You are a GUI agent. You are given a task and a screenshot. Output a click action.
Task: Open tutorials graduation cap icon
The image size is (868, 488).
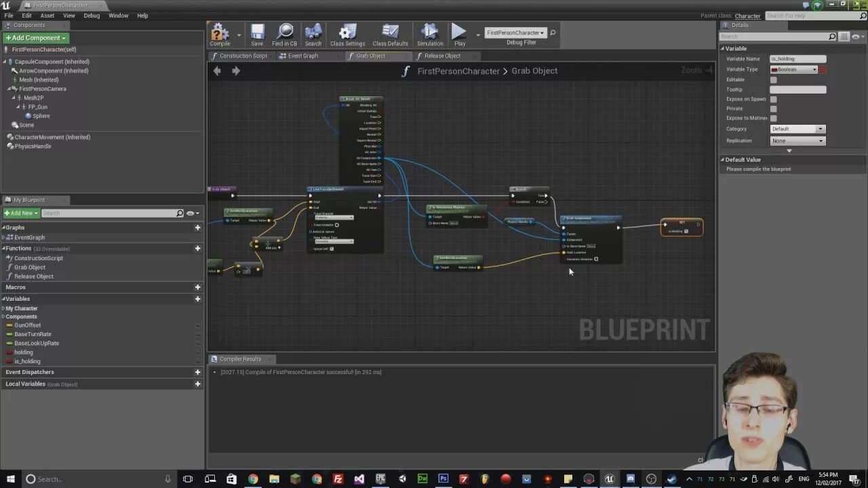[817, 5]
